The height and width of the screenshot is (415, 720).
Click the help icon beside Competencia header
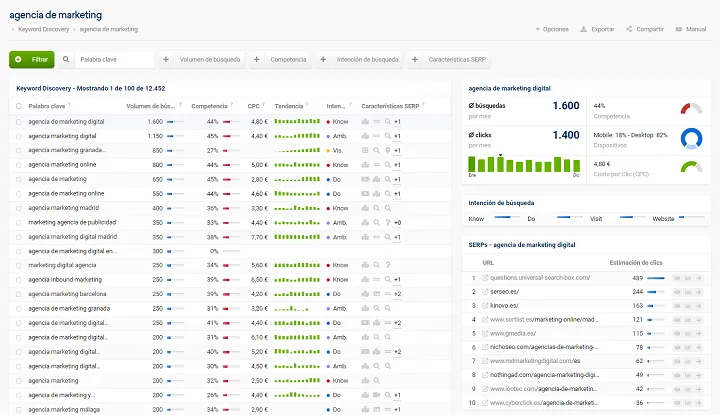click(232, 105)
